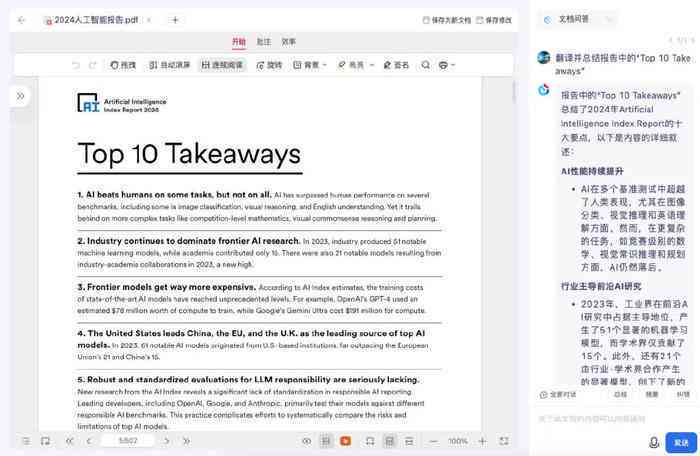Click the chat message input field
The image size is (700, 456).
click(x=616, y=419)
